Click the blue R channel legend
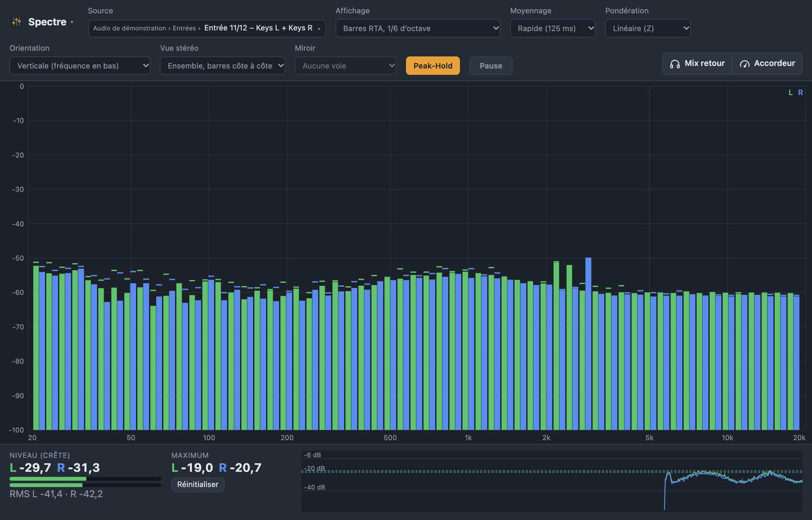Viewport: 812px width, 520px height. pos(800,93)
